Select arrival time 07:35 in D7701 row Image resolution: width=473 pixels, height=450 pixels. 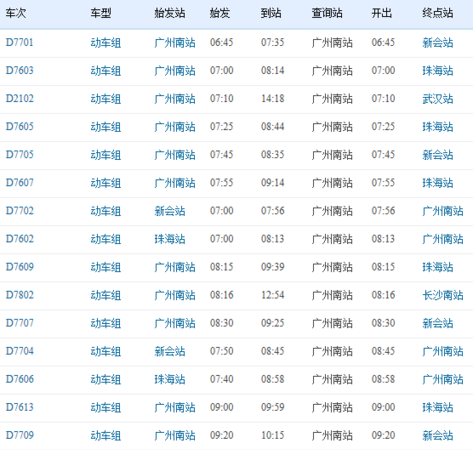[x=273, y=43]
